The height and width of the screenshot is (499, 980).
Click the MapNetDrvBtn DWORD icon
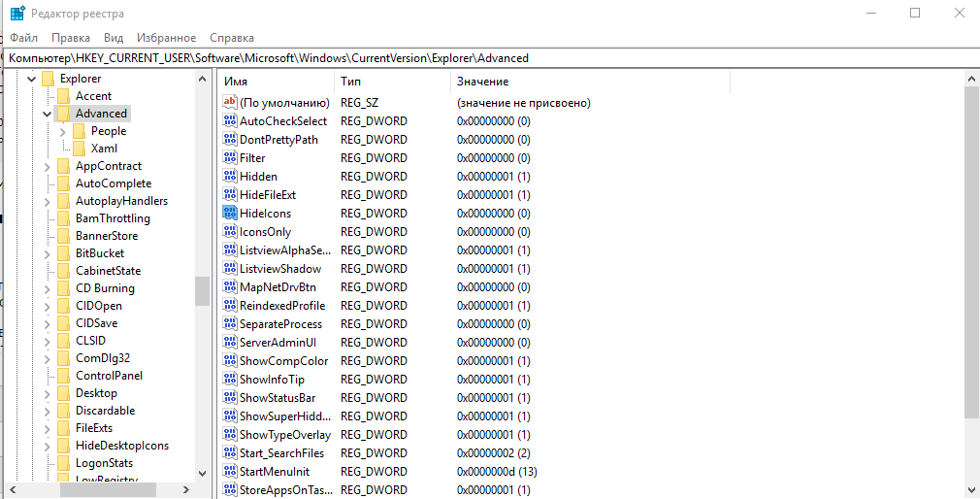pos(230,287)
